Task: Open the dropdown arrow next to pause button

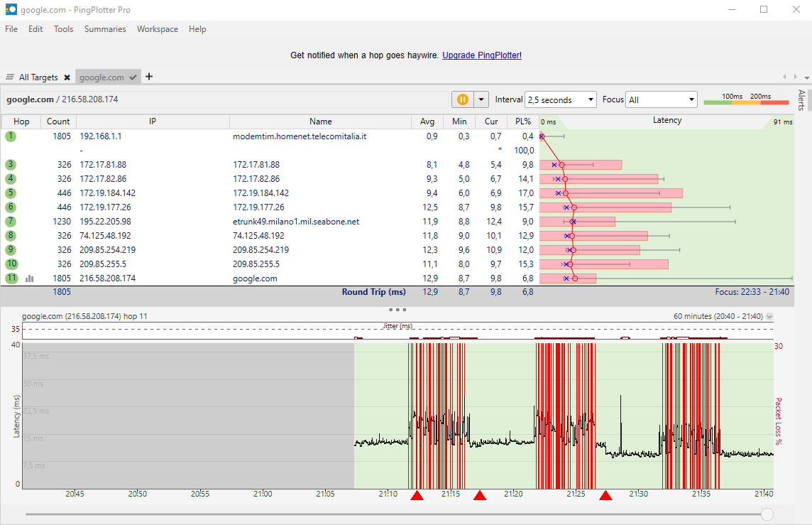Action: click(x=482, y=99)
